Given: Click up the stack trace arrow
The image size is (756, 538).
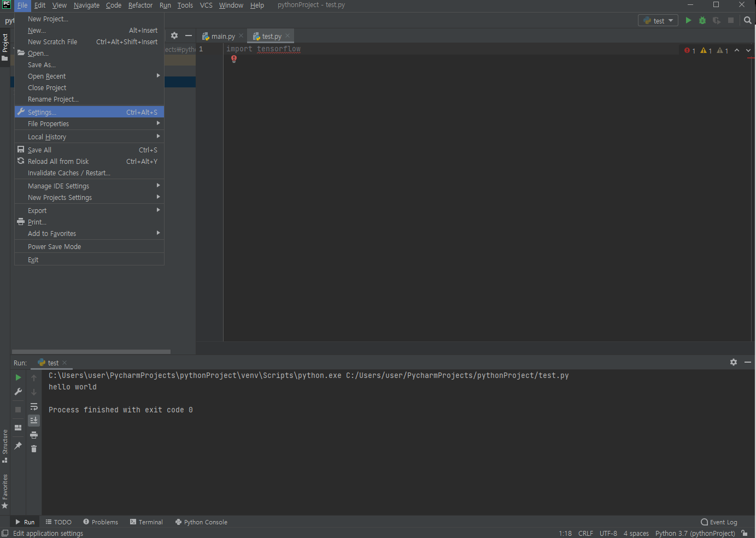Looking at the screenshot, I should click(34, 377).
